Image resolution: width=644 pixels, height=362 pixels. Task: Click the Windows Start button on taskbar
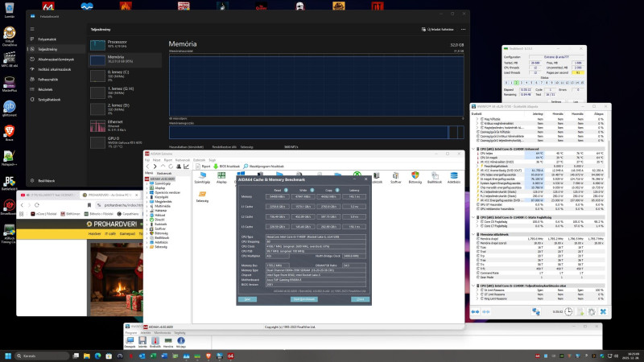[x=10, y=355]
